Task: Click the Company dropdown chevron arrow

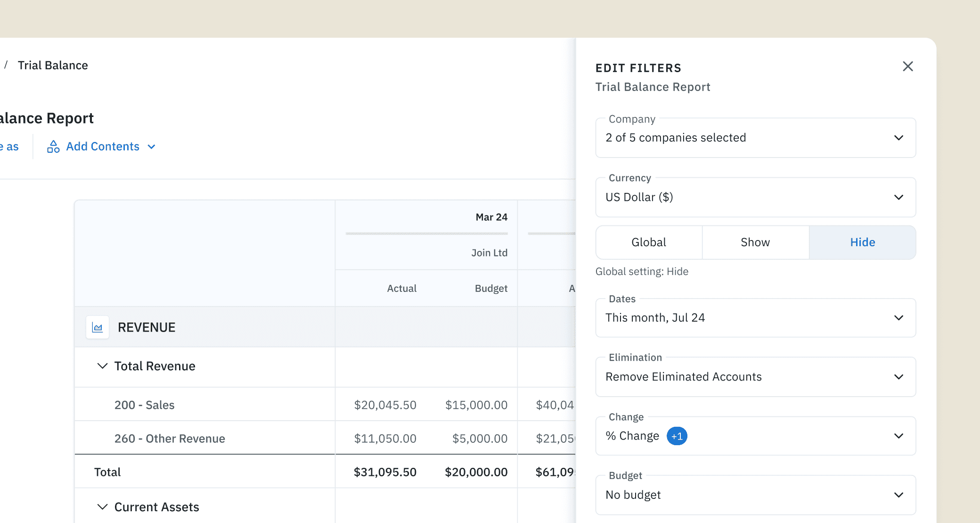Action: point(898,138)
